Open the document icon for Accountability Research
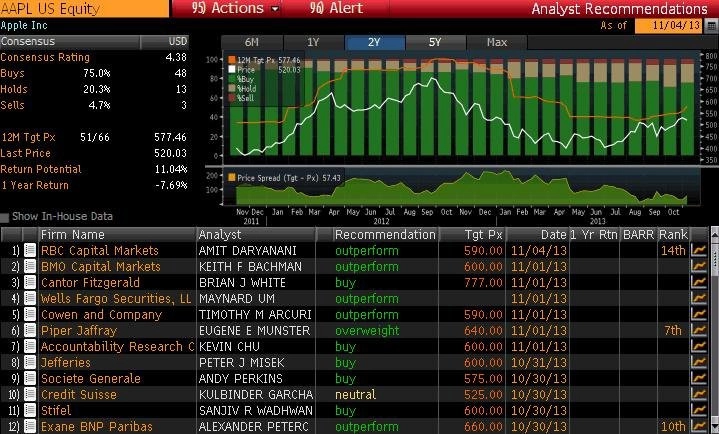This screenshot has width=719, height=434. [30, 347]
